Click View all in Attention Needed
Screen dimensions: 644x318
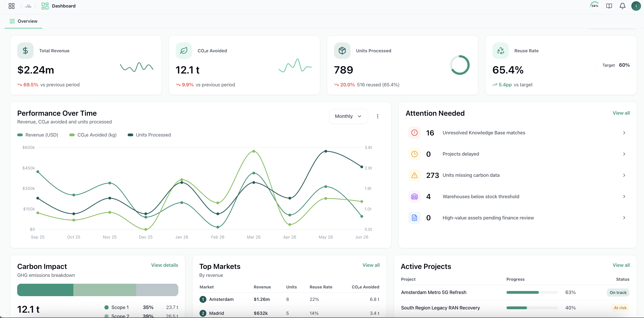(621, 113)
